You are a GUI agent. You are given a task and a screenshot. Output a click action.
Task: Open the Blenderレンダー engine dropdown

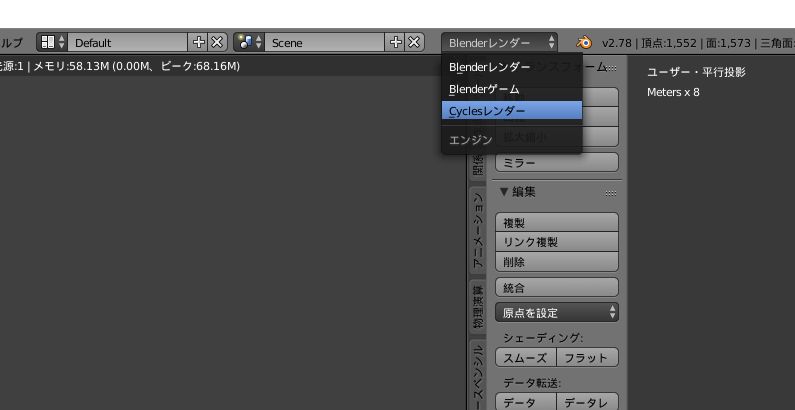499,43
